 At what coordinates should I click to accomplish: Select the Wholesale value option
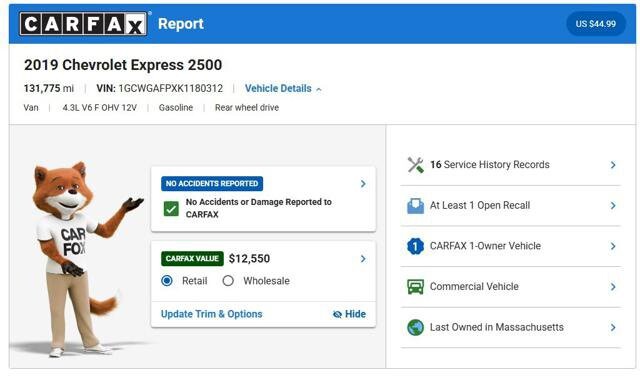pyautogui.click(x=228, y=281)
